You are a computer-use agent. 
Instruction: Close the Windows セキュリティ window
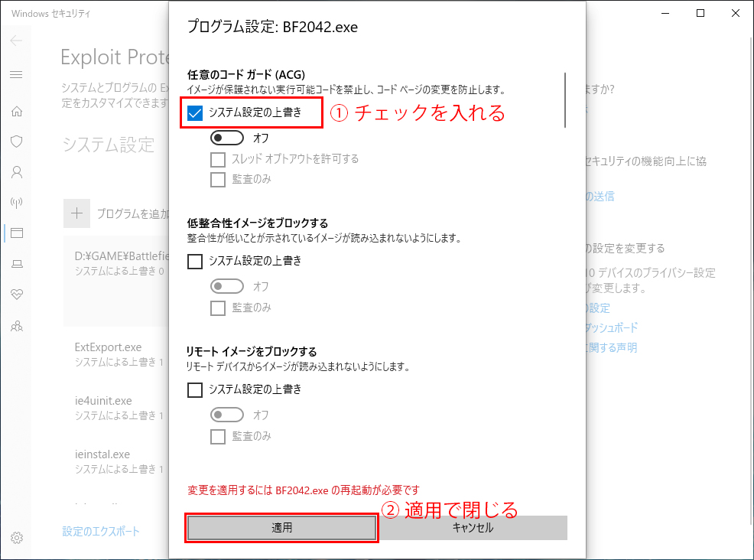736,14
